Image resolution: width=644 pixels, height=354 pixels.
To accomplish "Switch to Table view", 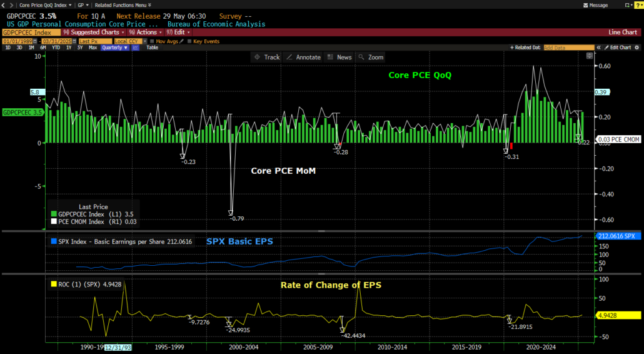I will [x=153, y=48].
